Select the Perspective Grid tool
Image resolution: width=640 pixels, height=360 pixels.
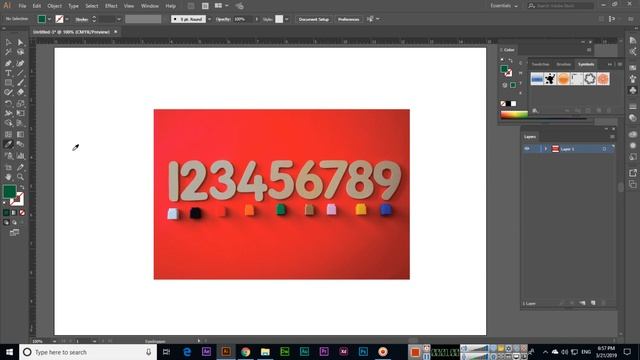pyautogui.click(x=20, y=123)
